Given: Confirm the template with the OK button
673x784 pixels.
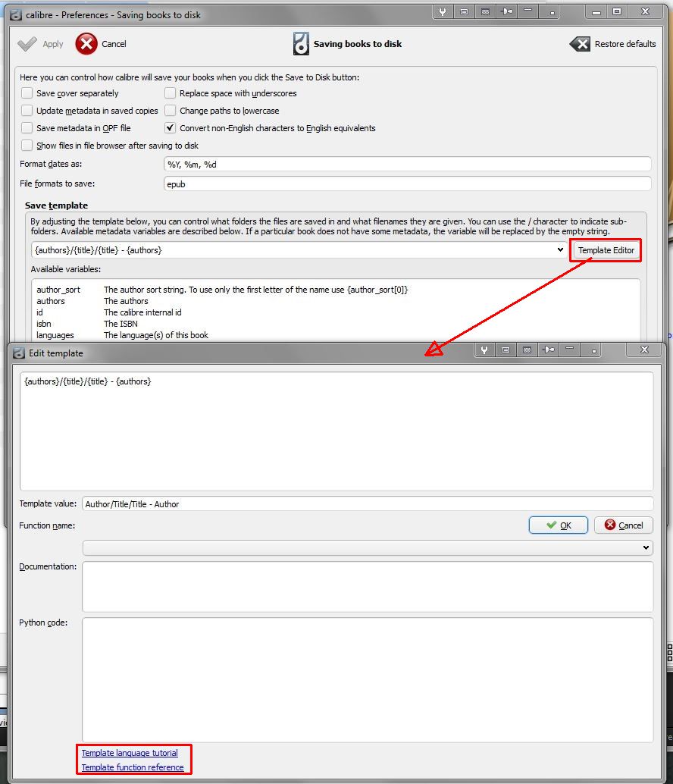Looking at the screenshot, I should 558,525.
